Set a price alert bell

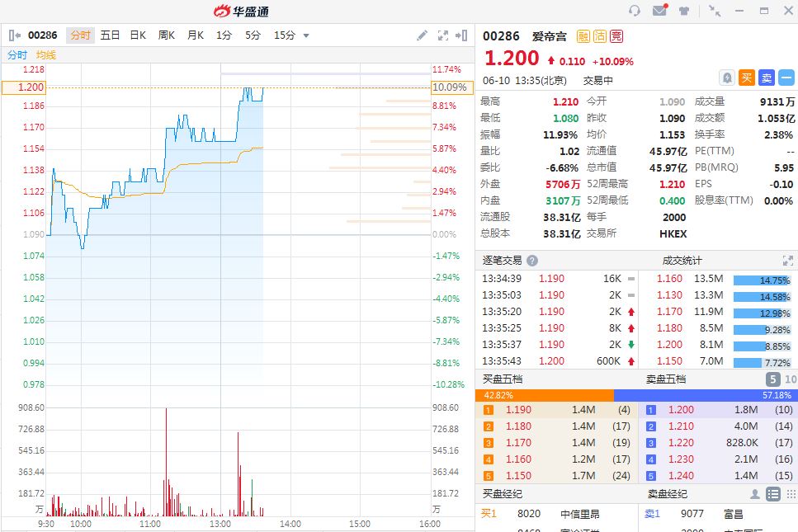727,78
